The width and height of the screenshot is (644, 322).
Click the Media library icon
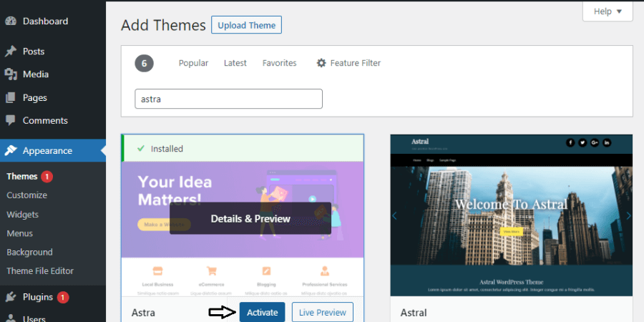[x=11, y=74]
